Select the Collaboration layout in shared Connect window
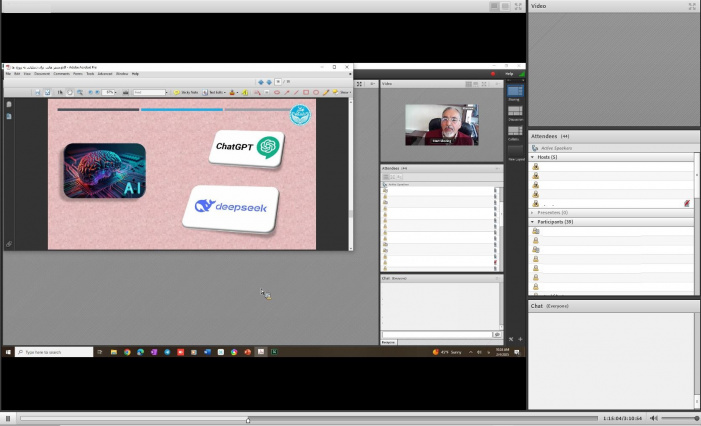The height and width of the screenshot is (426, 701). 515,133
